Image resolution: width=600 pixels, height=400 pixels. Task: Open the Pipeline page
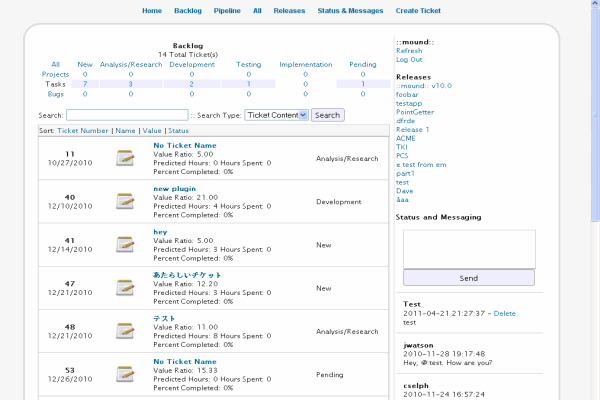[x=227, y=11]
